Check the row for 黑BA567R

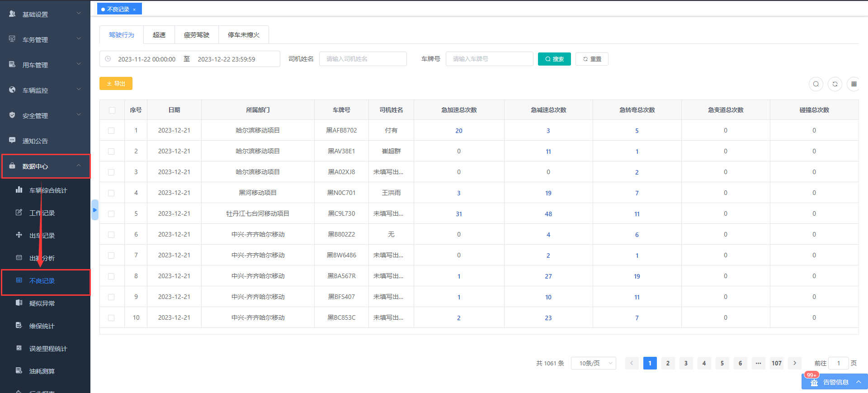[x=111, y=276]
